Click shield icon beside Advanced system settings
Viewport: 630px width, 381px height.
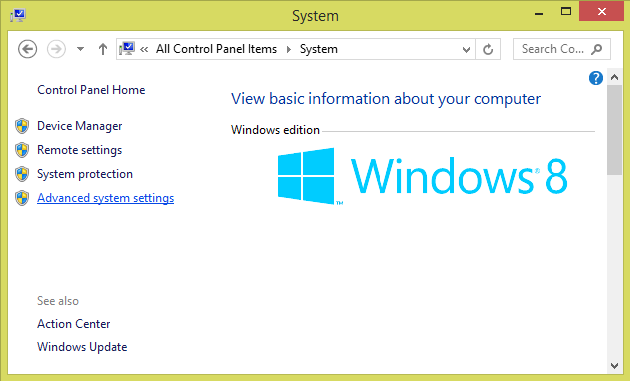(x=22, y=198)
